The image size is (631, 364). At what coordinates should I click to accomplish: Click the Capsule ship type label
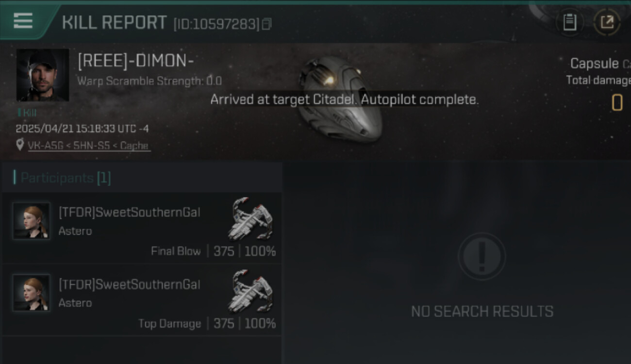(594, 64)
